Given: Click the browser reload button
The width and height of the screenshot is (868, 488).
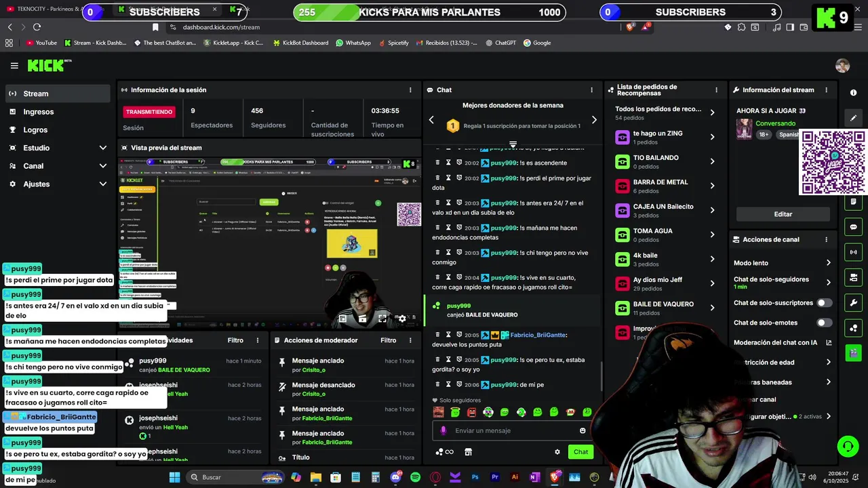Looking at the screenshot, I should pos(37,27).
